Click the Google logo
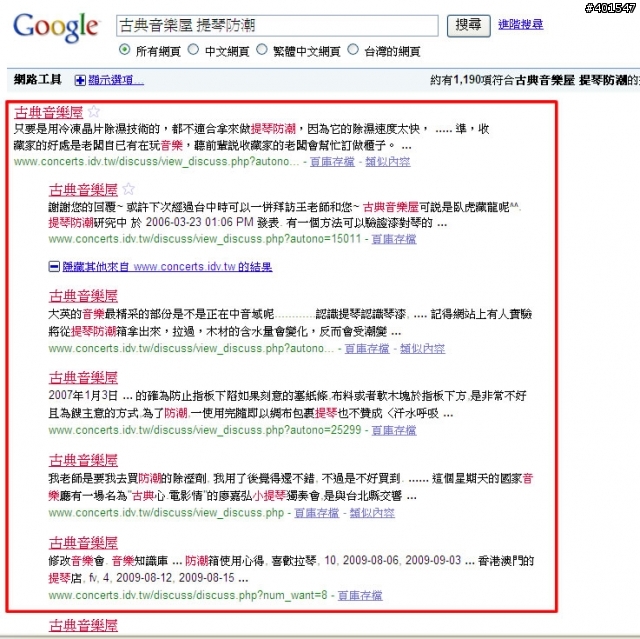The height and width of the screenshot is (639, 640). pos(56,27)
